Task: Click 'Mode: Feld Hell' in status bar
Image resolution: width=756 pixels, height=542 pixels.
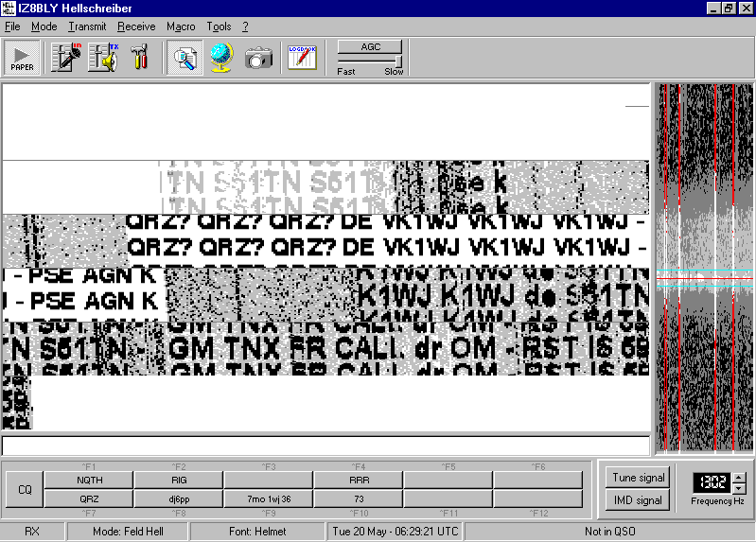Action: [128, 532]
